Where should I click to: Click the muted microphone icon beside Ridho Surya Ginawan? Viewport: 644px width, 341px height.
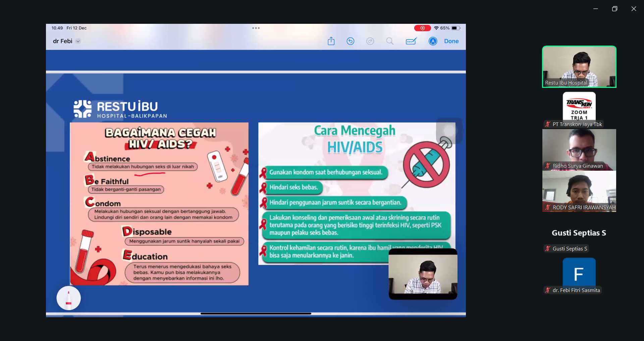coord(548,166)
